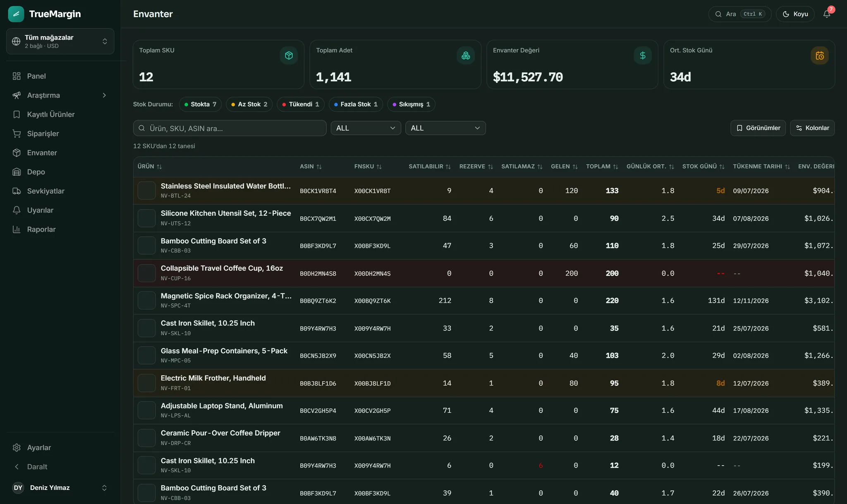This screenshot has width=847, height=504.
Task: Click the Görünümler button
Action: pos(758,128)
